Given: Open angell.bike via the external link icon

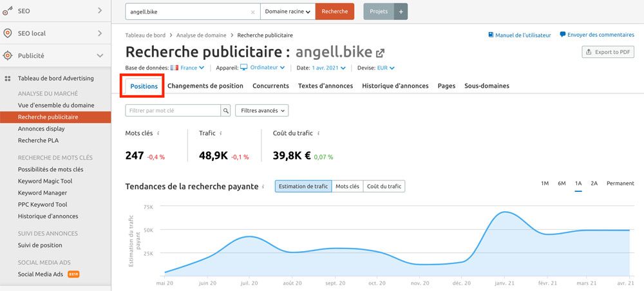Looking at the screenshot, I should click(381, 53).
